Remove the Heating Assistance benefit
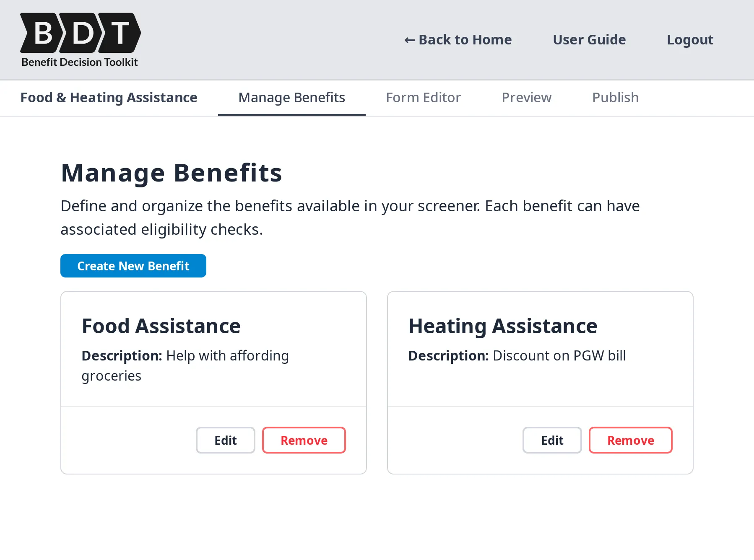The image size is (754, 560). click(x=630, y=440)
